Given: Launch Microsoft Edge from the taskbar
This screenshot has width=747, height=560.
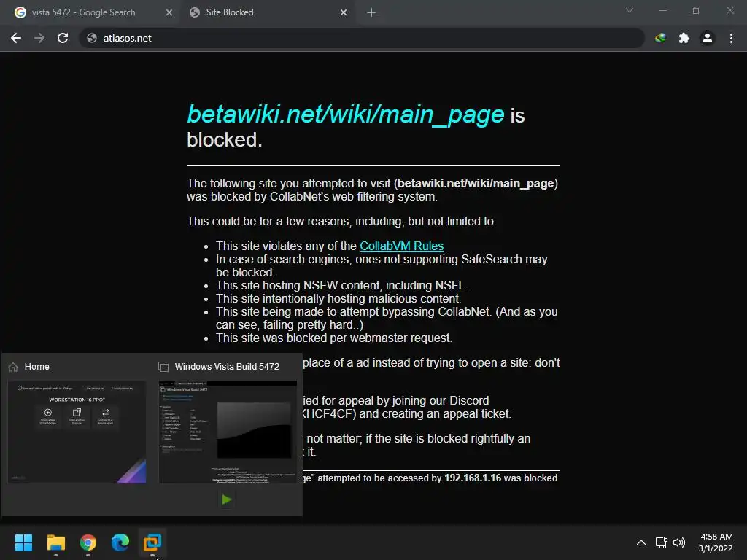Looking at the screenshot, I should click(120, 542).
